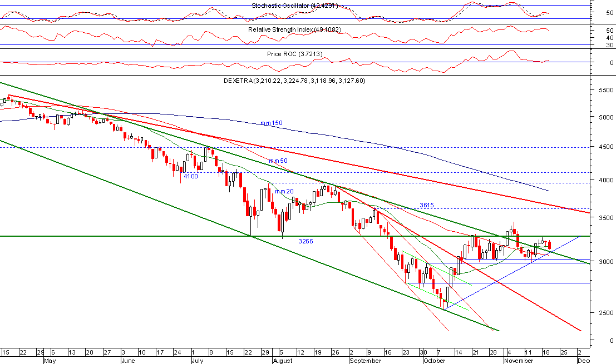Viewport: 616px width, 364px height.
Task: Select the mm50 moving average label
Action: point(278,161)
